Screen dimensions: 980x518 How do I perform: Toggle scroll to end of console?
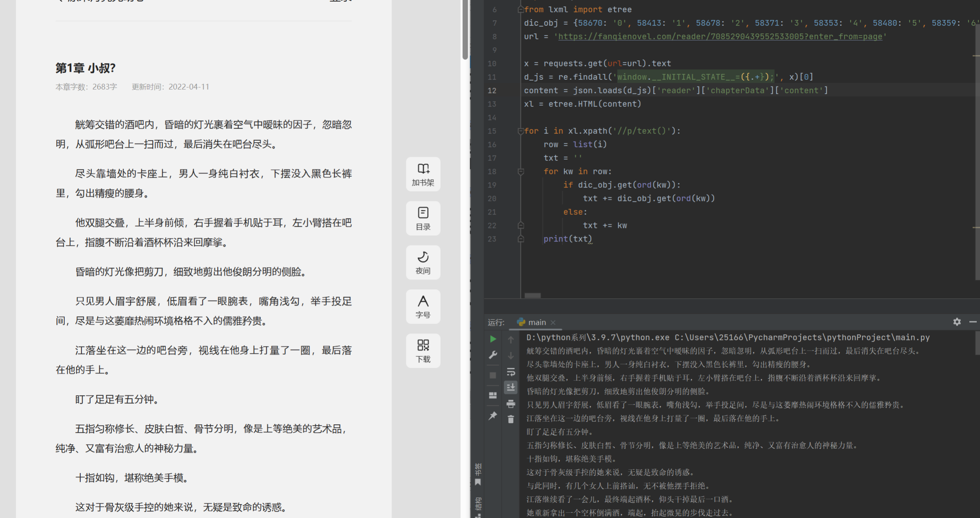pyautogui.click(x=511, y=387)
